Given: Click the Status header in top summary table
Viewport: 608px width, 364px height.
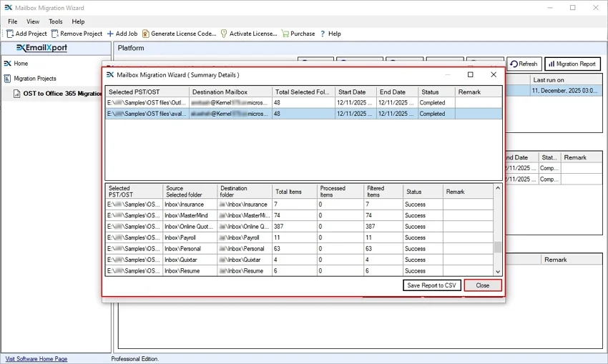Looking at the screenshot, I should click(436, 92).
